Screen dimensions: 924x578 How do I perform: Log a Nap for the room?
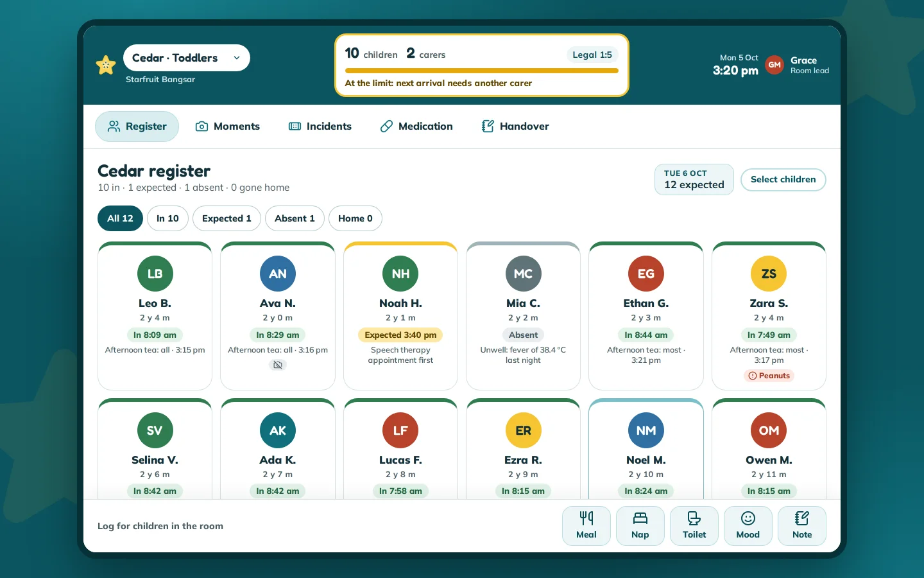640,526
